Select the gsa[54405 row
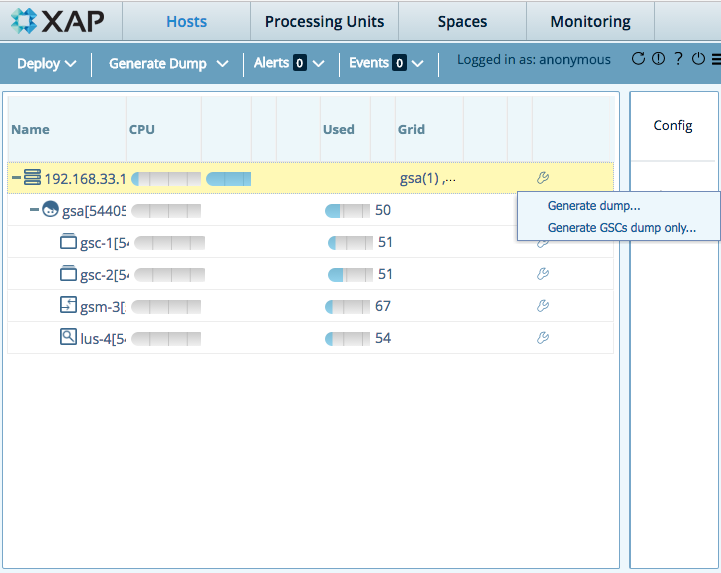This screenshot has height=573, width=721. (310, 210)
